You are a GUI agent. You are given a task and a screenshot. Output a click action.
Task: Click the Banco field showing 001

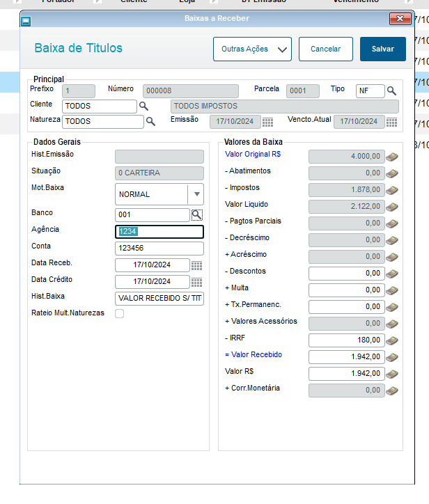pyautogui.click(x=152, y=215)
